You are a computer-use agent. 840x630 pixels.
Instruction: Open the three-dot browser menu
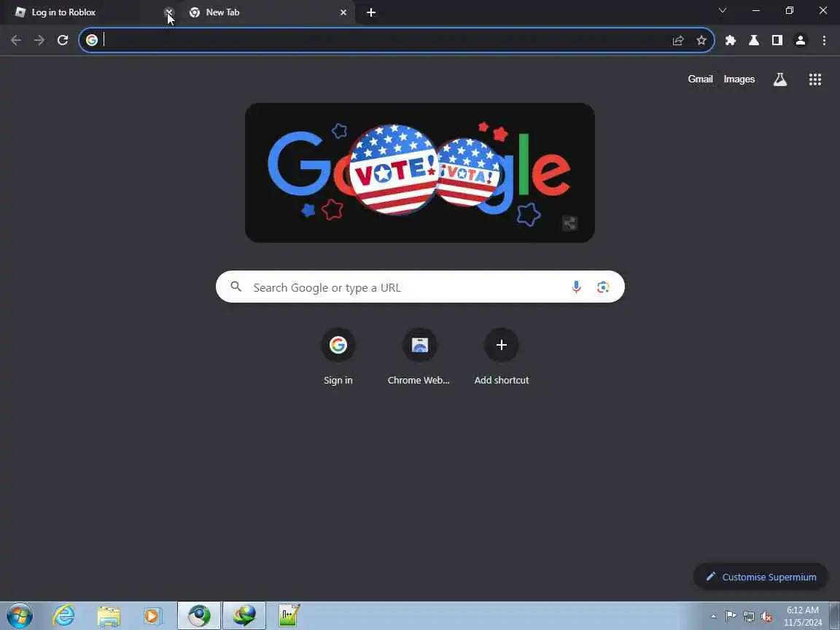(824, 40)
